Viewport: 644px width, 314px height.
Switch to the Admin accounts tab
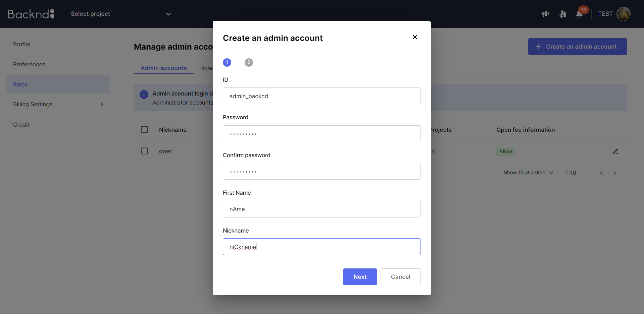click(x=164, y=68)
